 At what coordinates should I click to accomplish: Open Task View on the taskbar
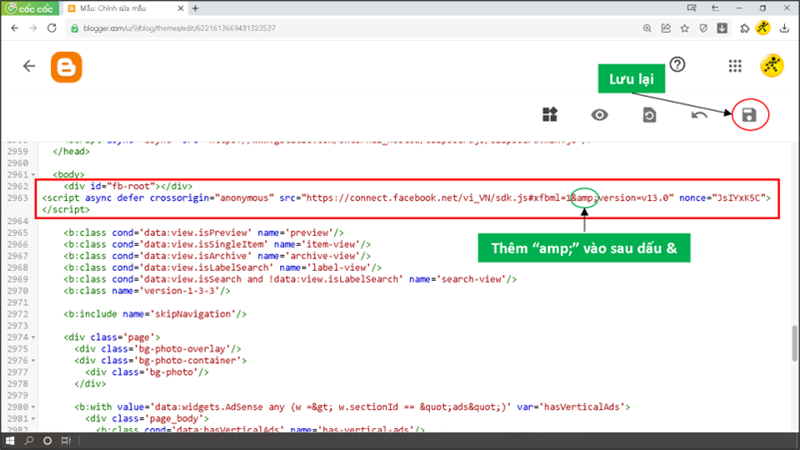coord(66,440)
